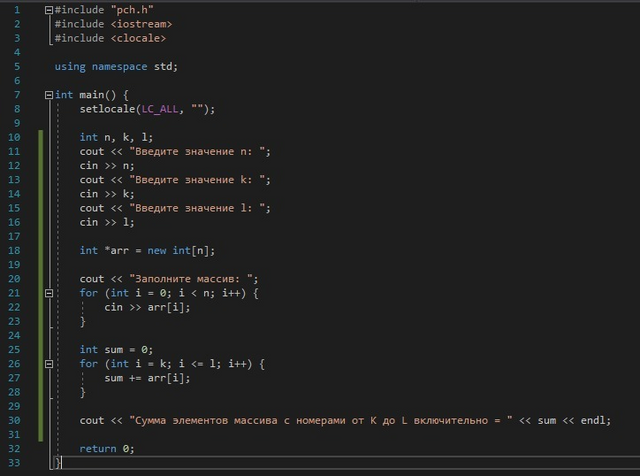This screenshot has width=640, height=476.
Task: Collapse the main() function fold marker
Action: 49,95
